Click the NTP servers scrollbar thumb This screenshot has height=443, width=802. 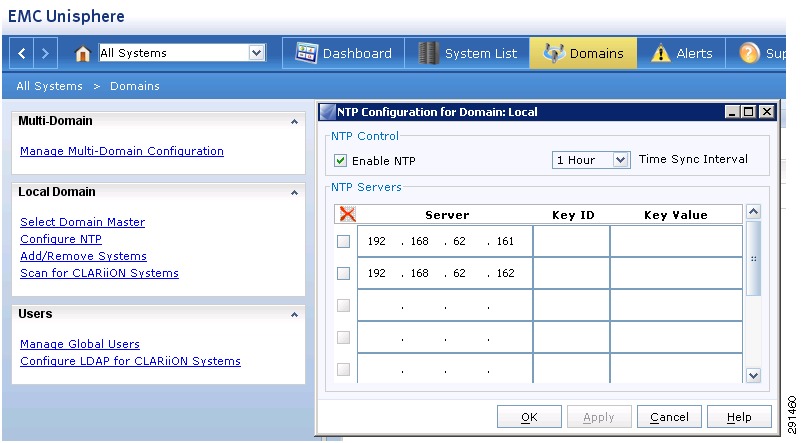click(753, 258)
